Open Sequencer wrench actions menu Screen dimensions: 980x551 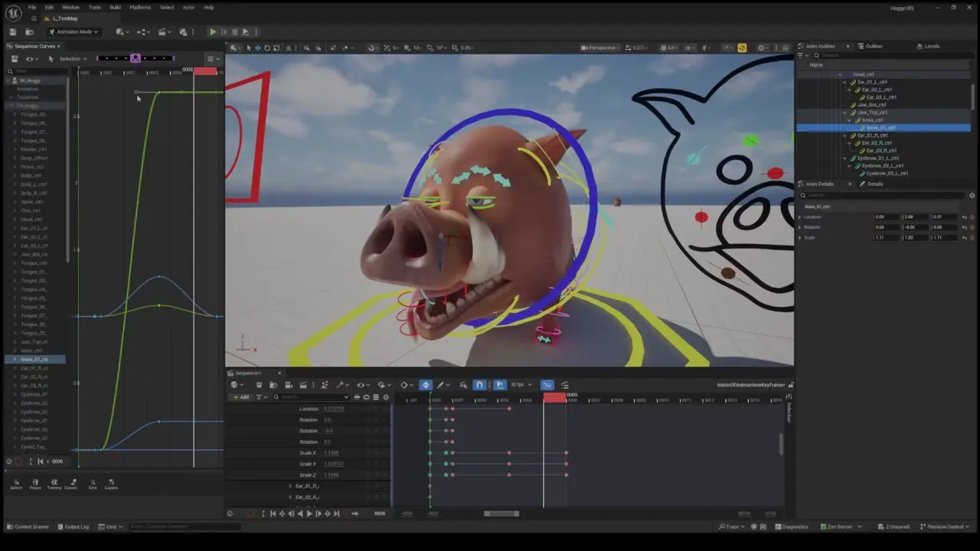(x=342, y=385)
